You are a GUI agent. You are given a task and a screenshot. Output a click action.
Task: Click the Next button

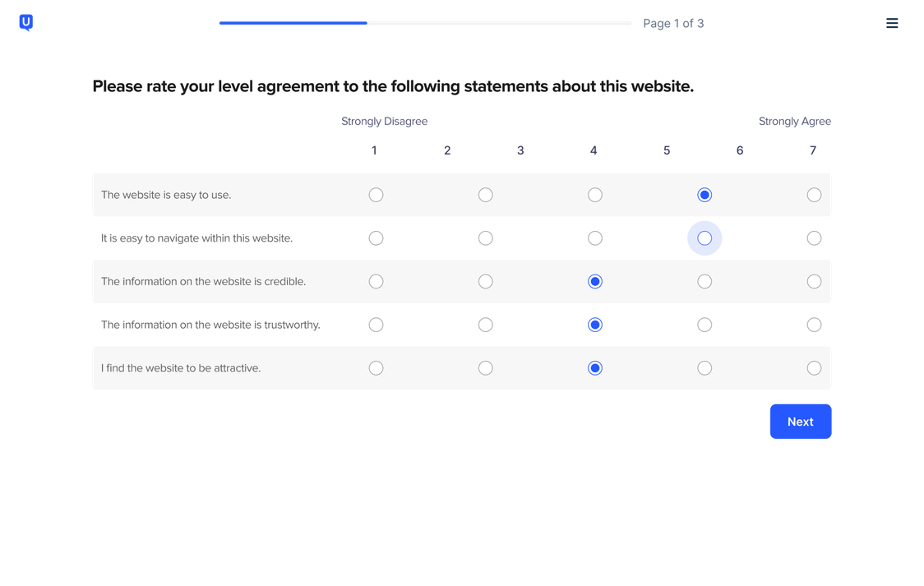pos(800,421)
